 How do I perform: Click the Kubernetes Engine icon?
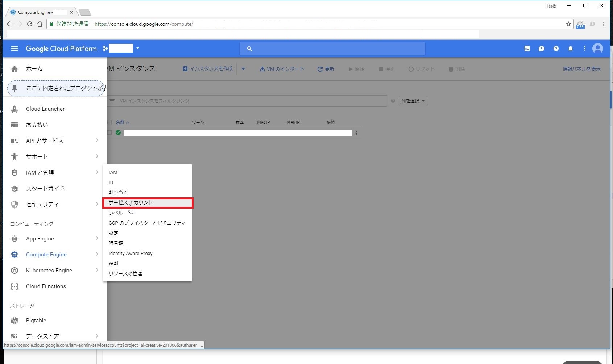point(15,271)
